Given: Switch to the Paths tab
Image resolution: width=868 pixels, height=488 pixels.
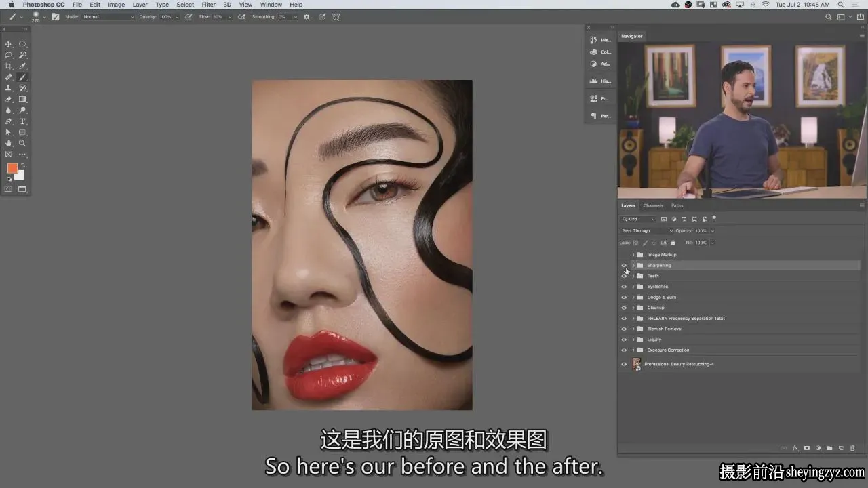Looking at the screenshot, I should [x=677, y=205].
